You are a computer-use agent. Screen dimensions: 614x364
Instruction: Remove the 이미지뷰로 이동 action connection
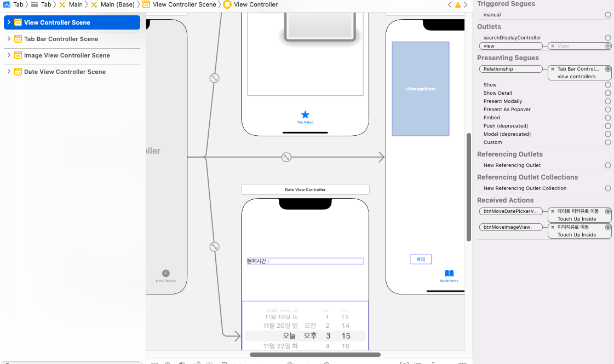pos(553,227)
